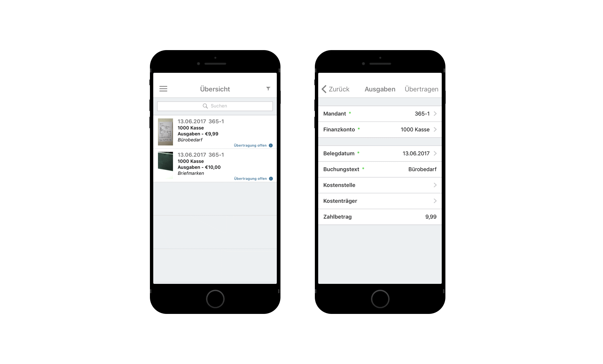This screenshot has height=364, width=603.
Task: Expand the Finanzkonto selection chevron
Action: point(435,130)
